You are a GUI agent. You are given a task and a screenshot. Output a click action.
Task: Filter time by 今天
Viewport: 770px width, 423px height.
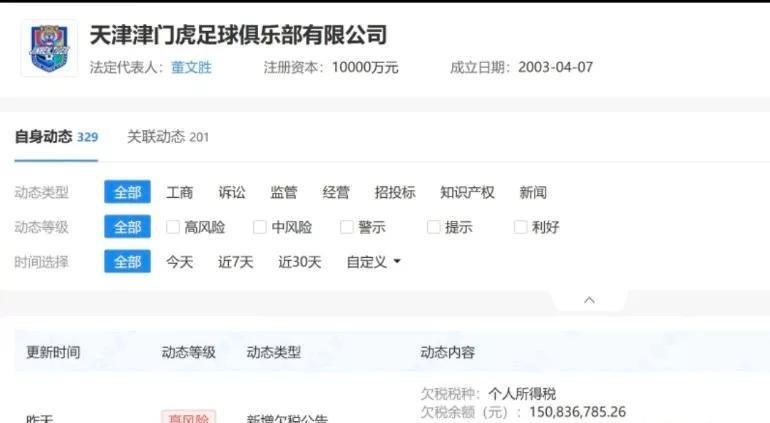click(x=179, y=262)
